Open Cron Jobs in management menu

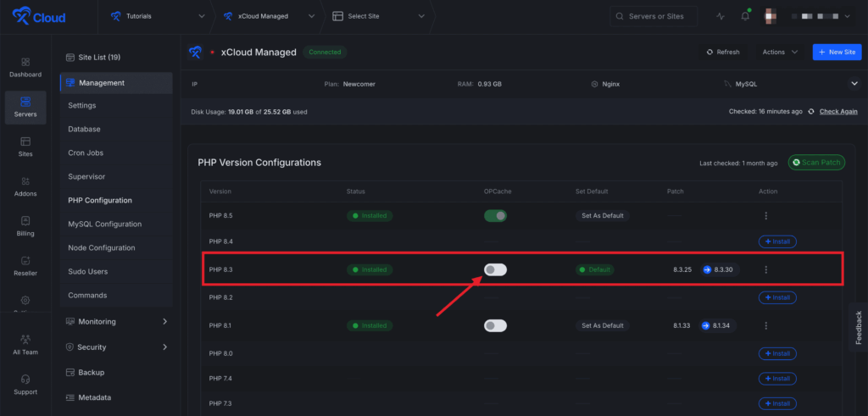[86, 153]
